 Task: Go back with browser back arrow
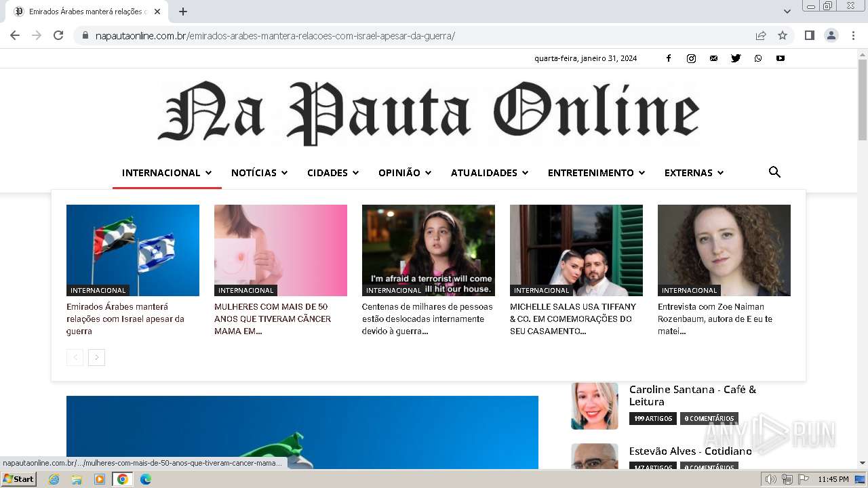15,35
